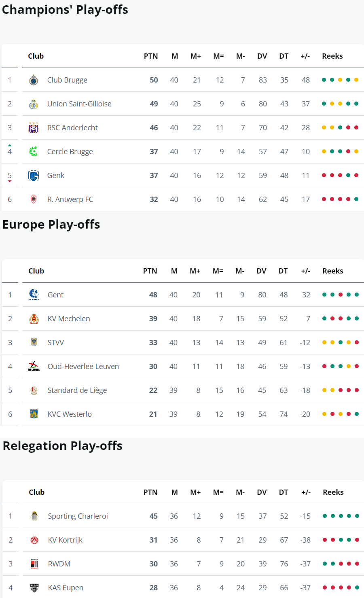Click the RSC Anderlecht crest icon

click(34, 128)
